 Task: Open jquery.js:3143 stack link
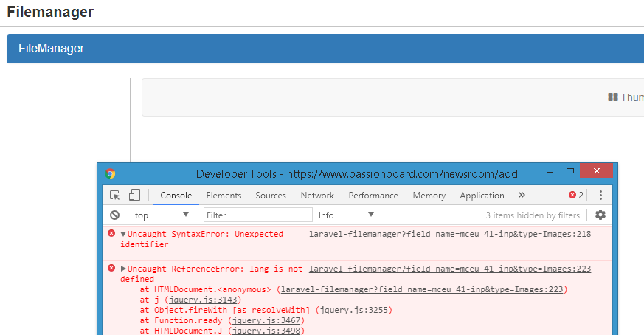203,300
